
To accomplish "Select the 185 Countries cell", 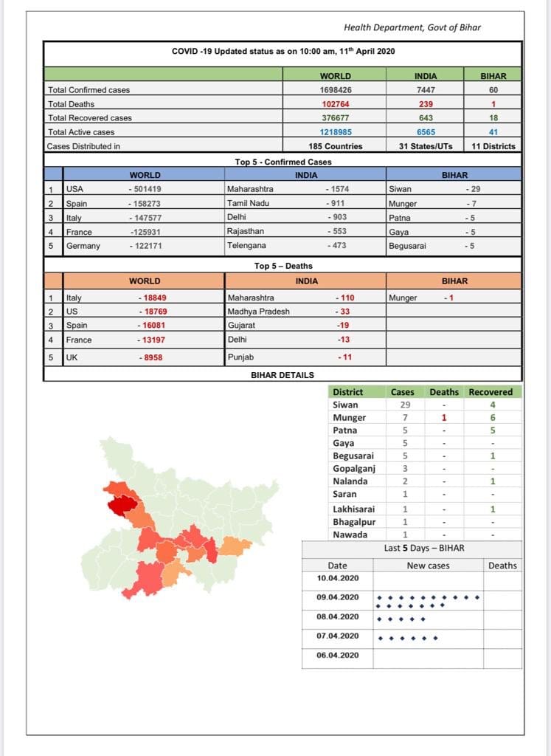I will (335, 146).
